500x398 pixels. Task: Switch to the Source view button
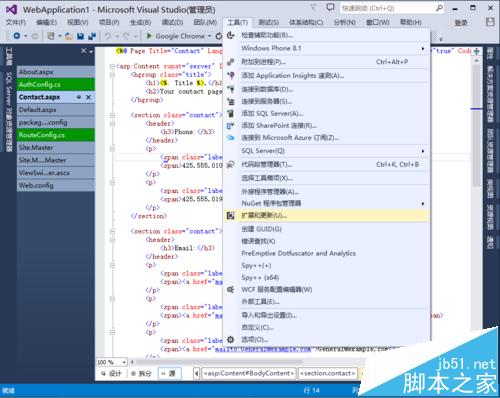click(x=169, y=373)
